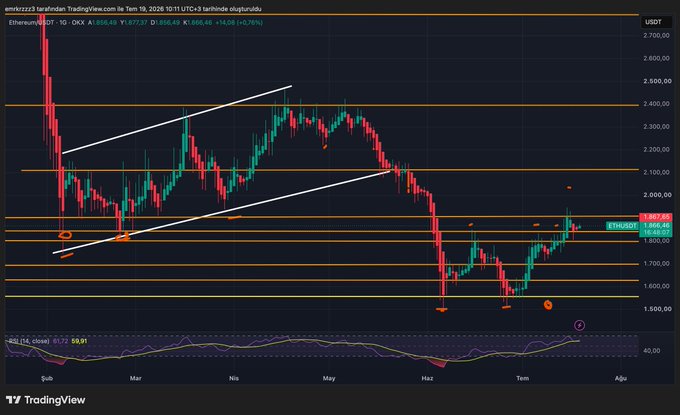
Task: Click the May label on the time axis
Action: tap(329, 378)
